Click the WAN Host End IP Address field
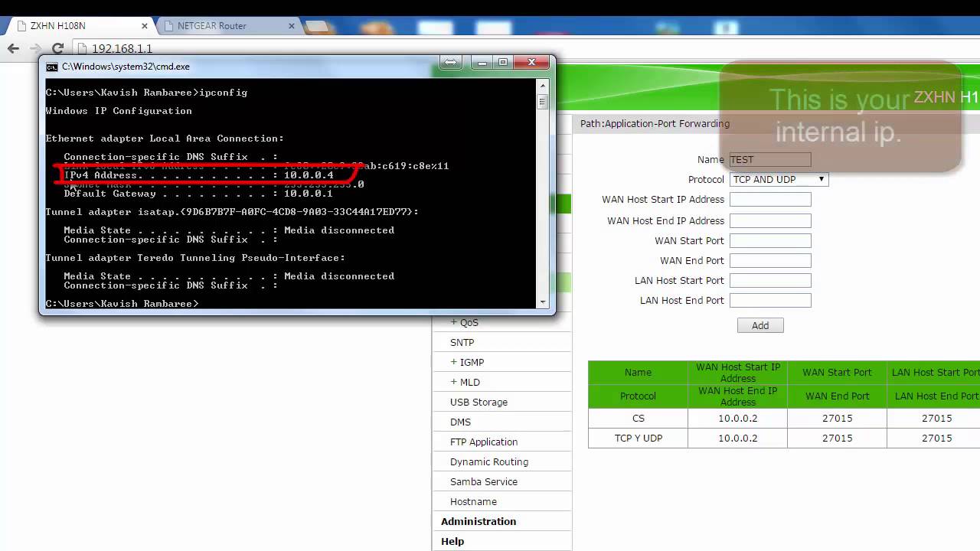 (770, 221)
